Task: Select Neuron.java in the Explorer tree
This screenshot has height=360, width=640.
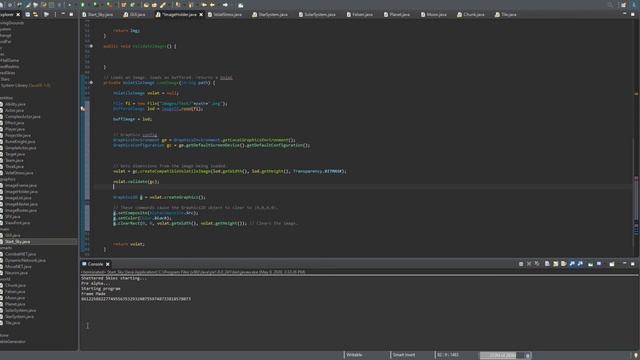Action: pyautogui.click(x=16, y=273)
